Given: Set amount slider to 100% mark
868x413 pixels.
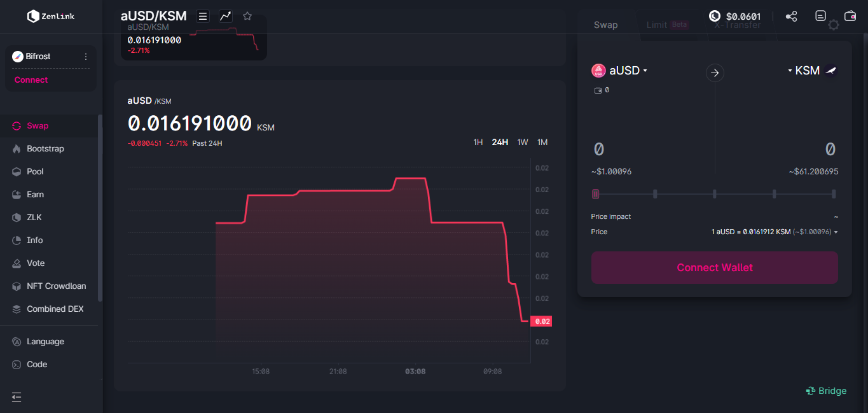Looking at the screenshot, I should pos(834,193).
